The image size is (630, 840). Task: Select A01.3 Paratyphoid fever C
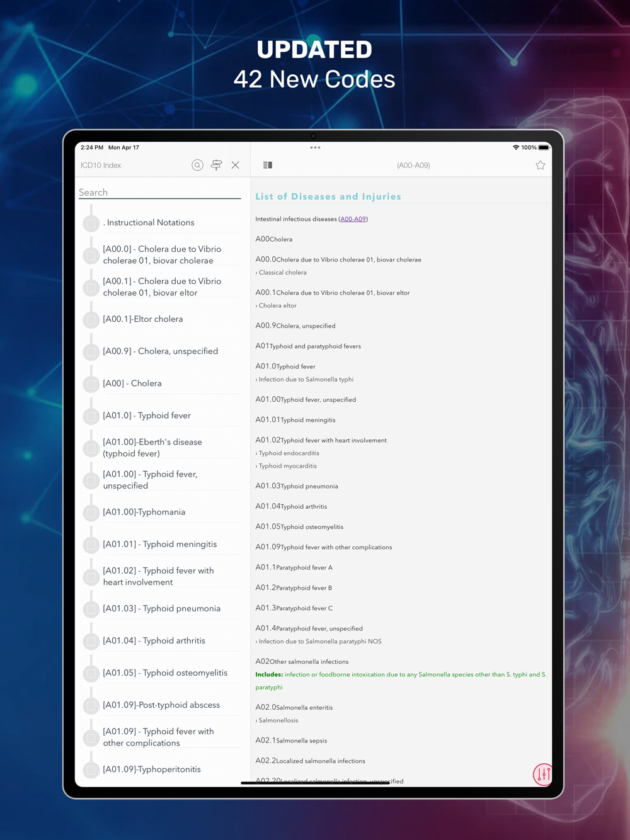coord(294,608)
